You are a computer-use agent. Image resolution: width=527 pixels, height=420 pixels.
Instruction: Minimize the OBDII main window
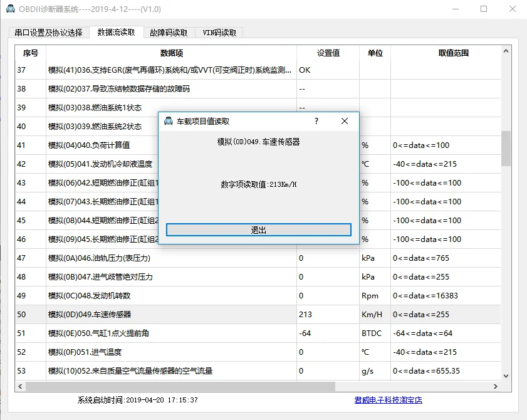tap(456, 9)
